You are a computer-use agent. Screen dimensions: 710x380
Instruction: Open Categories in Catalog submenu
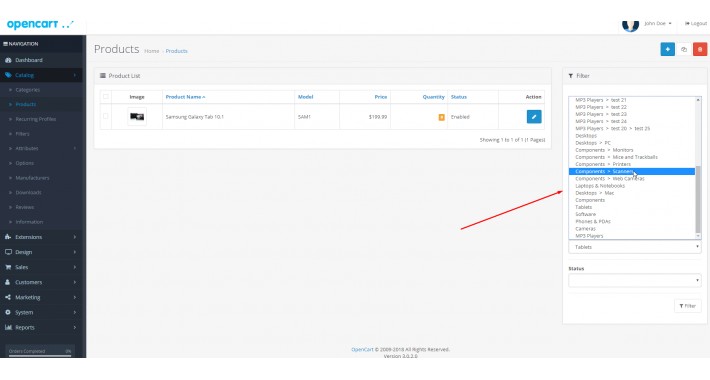(28, 90)
